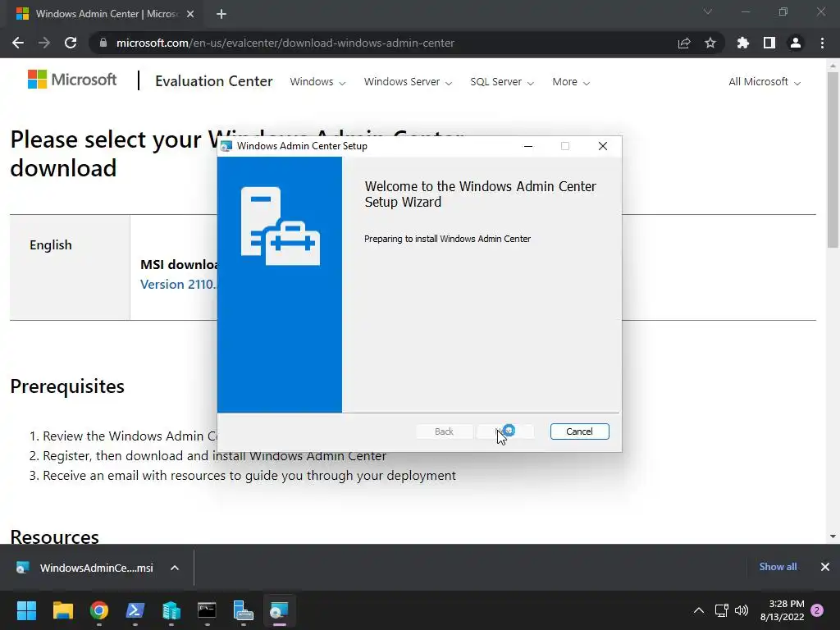Open Chrome profile avatar
The image size is (840, 630).
click(x=796, y=43)
